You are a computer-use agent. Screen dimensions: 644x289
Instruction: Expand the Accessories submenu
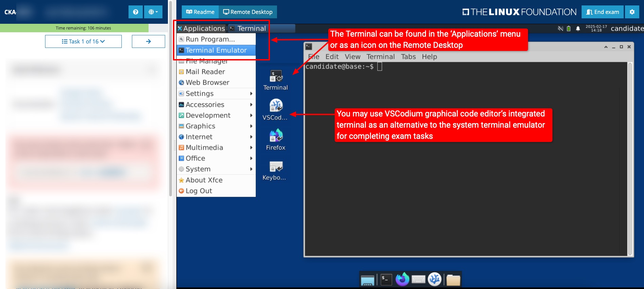click(216, 105)
